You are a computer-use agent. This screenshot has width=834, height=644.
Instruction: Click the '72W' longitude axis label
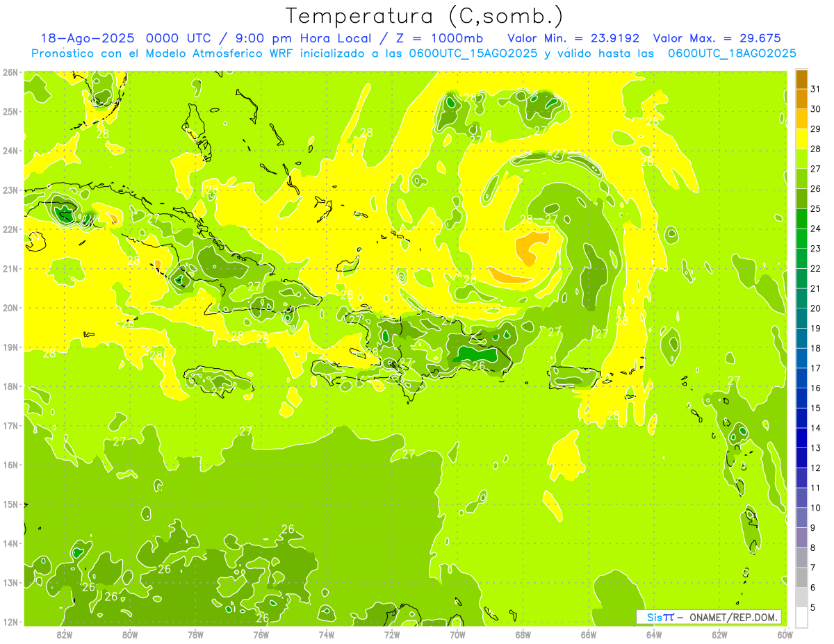pyautogui.click(x=392, y=634)
